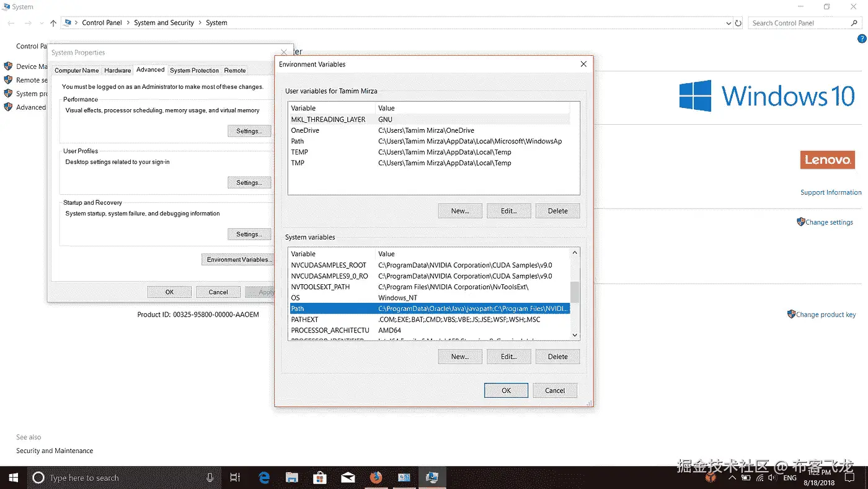Click Edit under User variables
This screenshot has width=868, height=489.
point(509,211)
